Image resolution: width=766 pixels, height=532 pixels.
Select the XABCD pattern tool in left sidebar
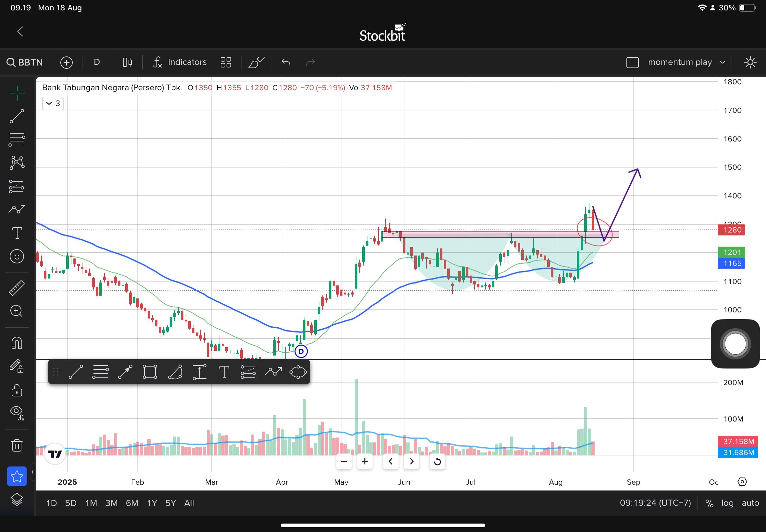17,163
